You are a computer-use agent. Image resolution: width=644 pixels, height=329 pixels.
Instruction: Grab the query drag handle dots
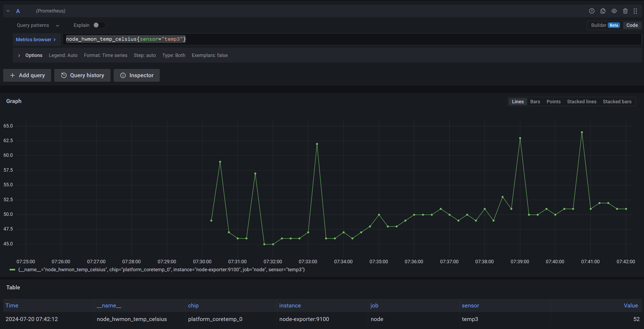point(636,11)
